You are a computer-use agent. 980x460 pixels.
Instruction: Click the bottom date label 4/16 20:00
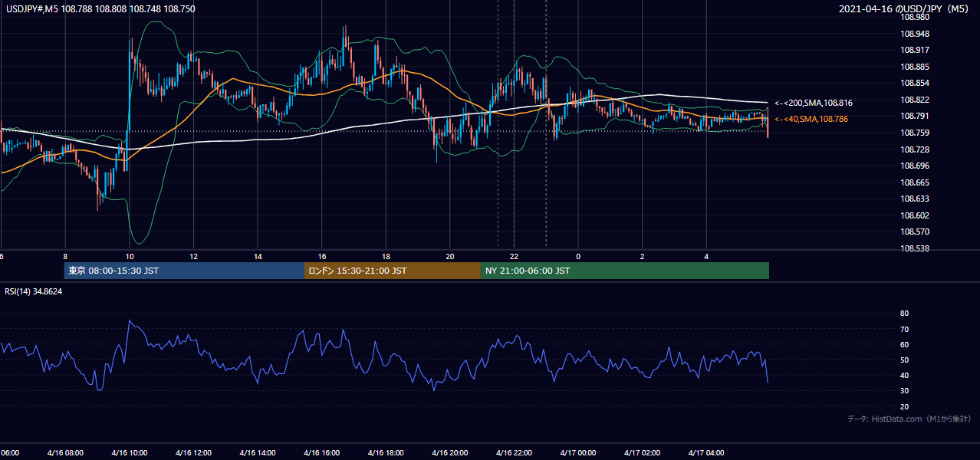pos(450,452)
